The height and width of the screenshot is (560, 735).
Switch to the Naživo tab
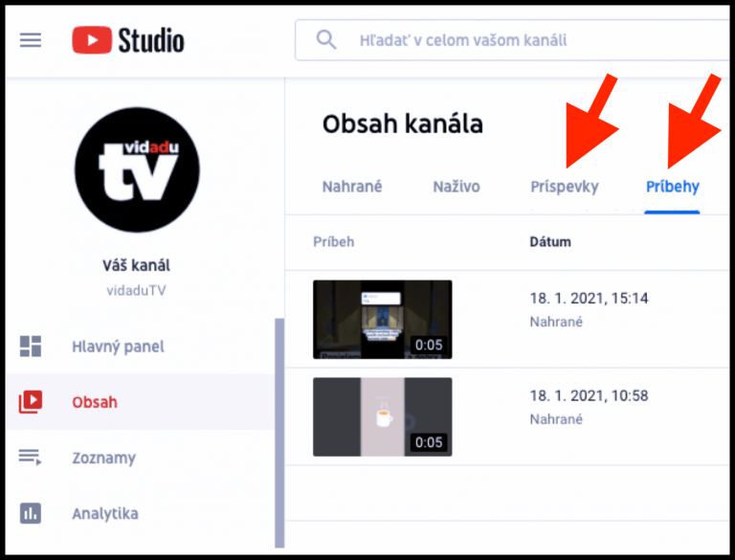tap(456, 187)
